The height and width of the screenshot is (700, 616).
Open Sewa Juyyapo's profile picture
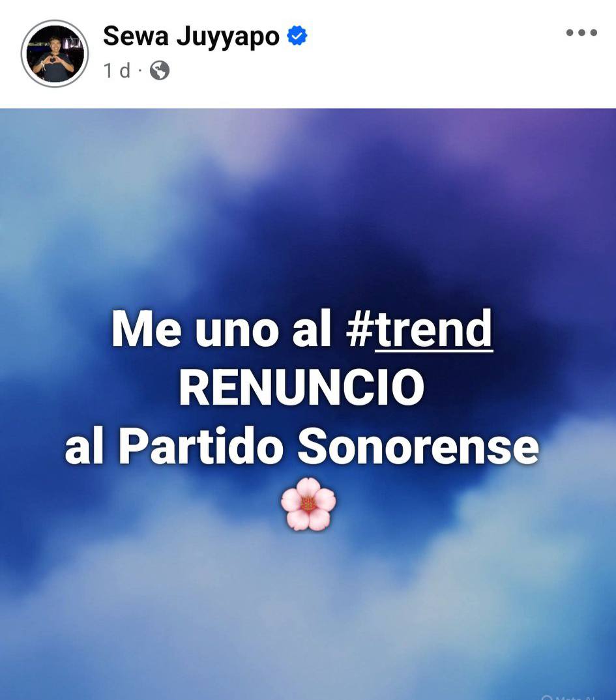55,53
